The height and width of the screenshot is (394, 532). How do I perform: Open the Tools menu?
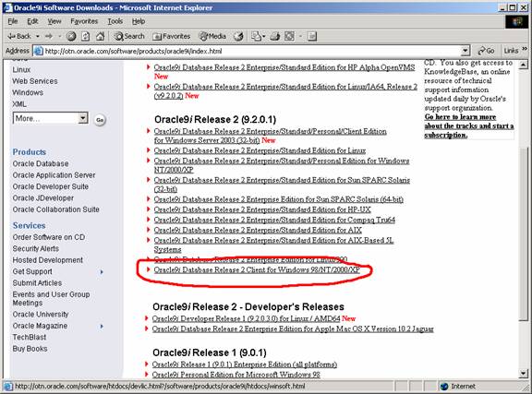pyautogui.click(x=115, y=21)
